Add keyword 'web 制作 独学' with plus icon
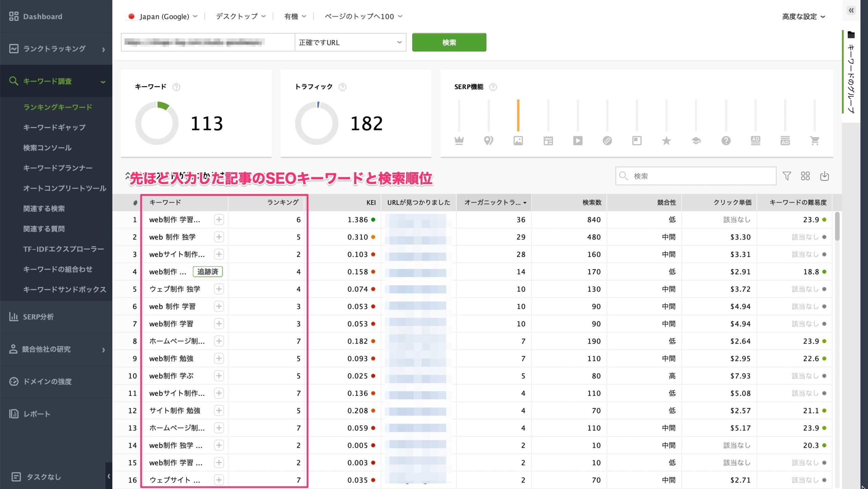 [x=219, y=237]
